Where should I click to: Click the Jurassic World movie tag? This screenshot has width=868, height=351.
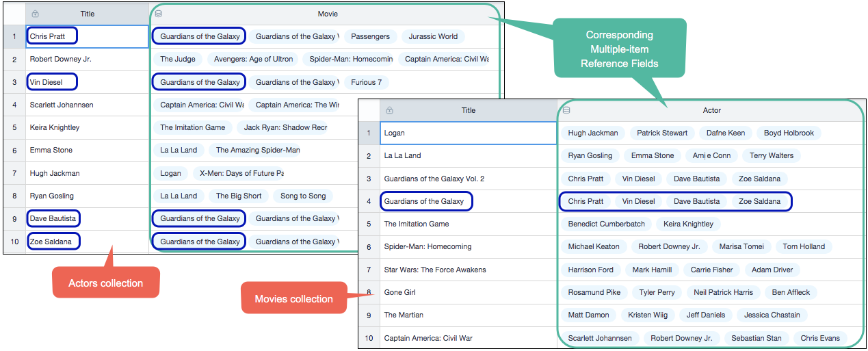click(x=433, y=36)
